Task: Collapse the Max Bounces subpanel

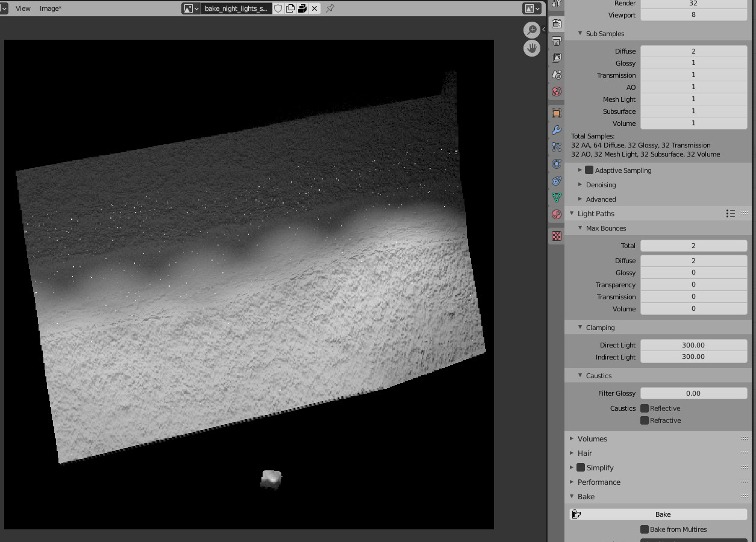Action: pyautogui.click(x=580, y=228)
